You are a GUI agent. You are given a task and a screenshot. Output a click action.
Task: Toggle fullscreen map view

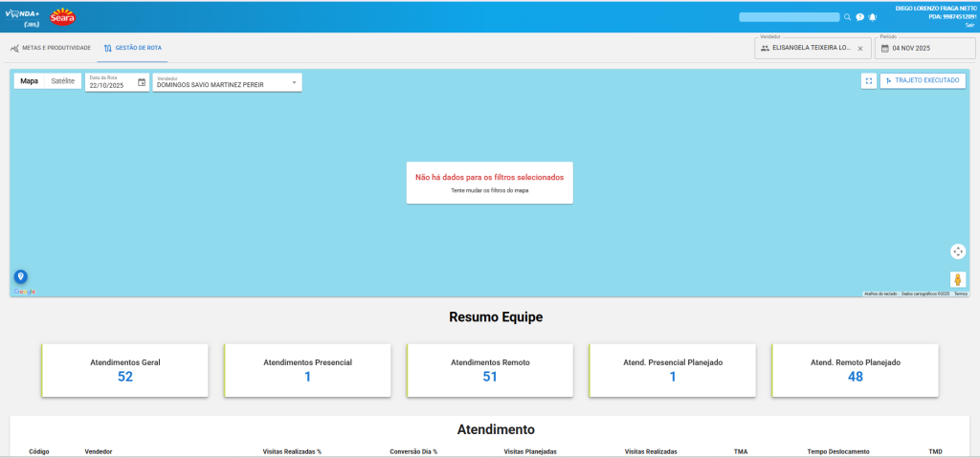868,81
